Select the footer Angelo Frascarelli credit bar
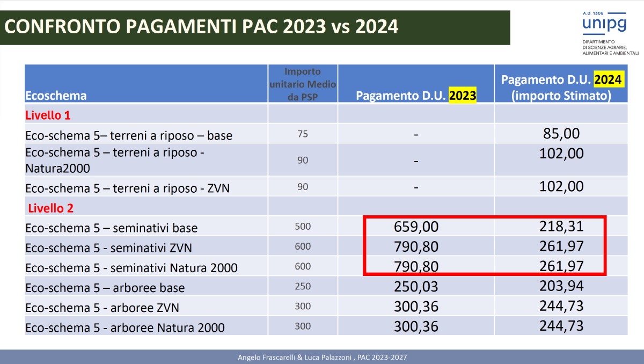The height and width of the screenshot is (364, 644). pos(322,357)
